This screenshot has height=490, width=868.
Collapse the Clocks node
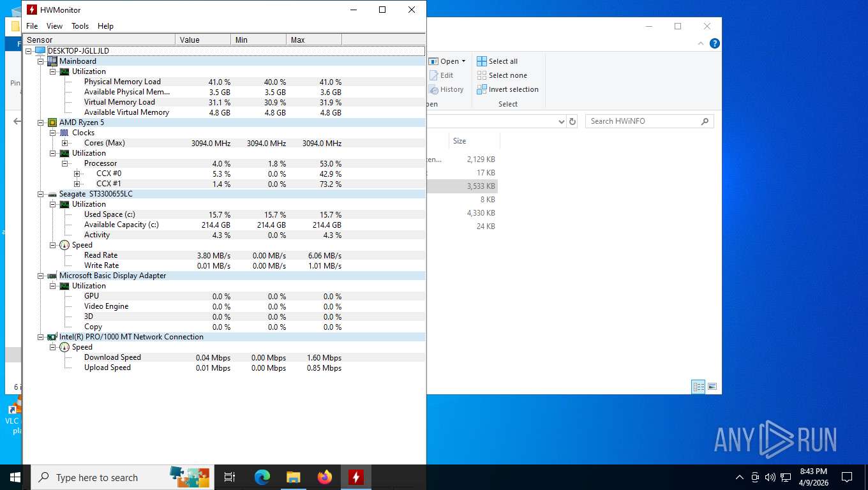click(x=52, y=133)
